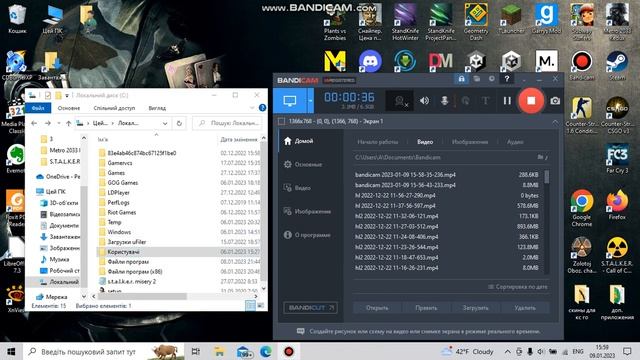Viewport: 640px width, 360px height.
Task: Open the quick access toolbar dropdown in Explorer
Action: (x=67, y=96)
